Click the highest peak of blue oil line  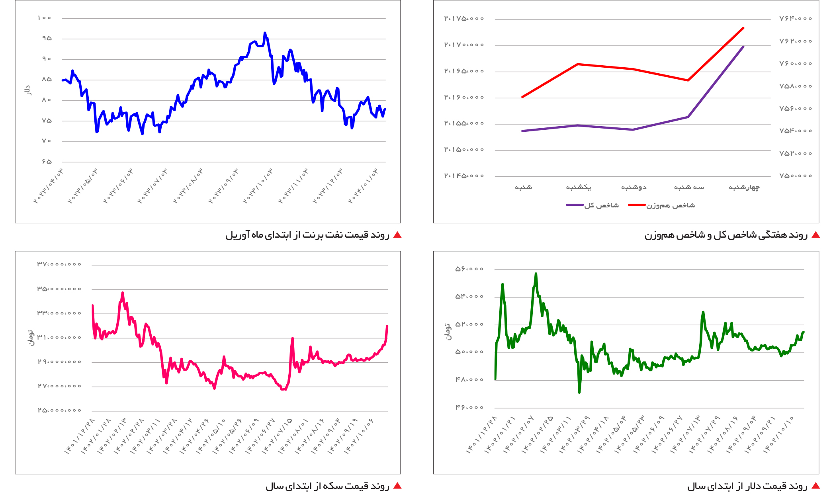tap(265, 33)
